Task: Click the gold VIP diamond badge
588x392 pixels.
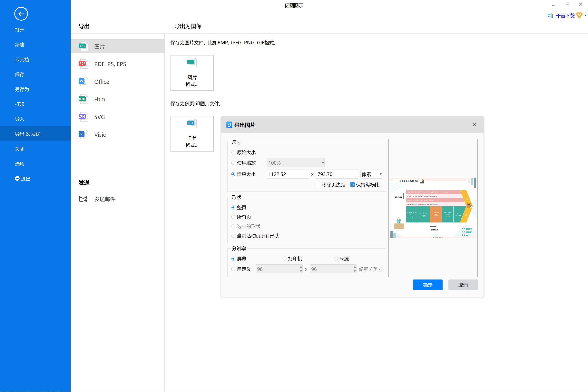Action: point(579,15)
